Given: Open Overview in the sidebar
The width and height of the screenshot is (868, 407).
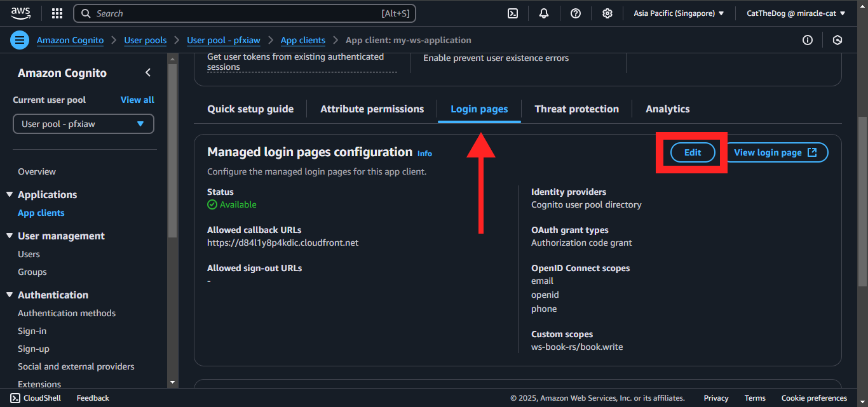Looking at the screenshot, I should point(37,171).
